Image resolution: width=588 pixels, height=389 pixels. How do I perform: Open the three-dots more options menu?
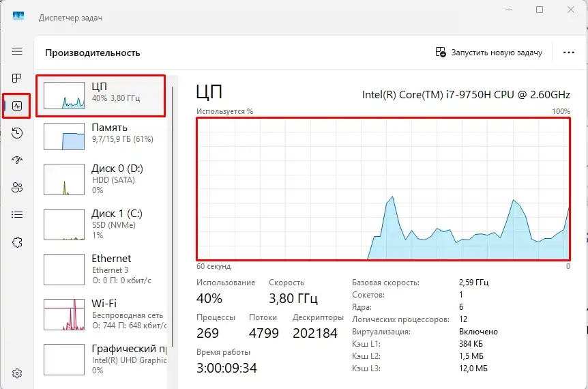pos(568,53)
